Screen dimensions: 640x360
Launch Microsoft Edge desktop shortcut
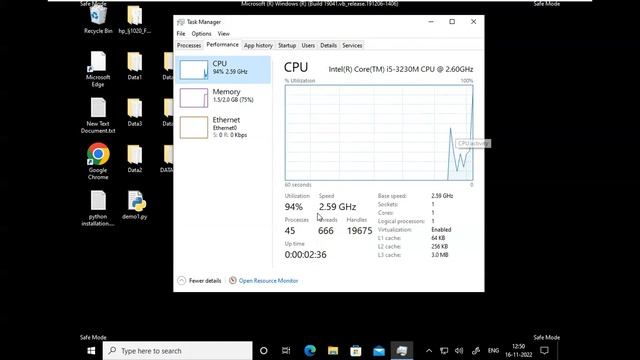click(98, 69)
